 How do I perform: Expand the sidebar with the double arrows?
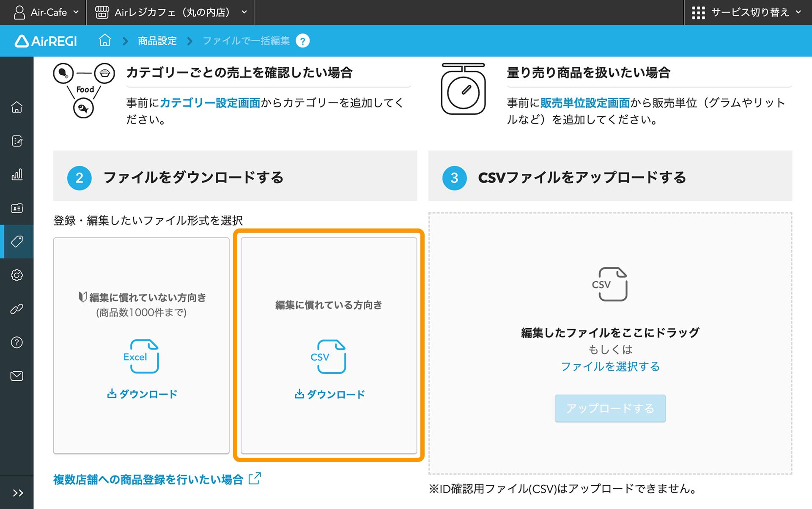point(18,492)
